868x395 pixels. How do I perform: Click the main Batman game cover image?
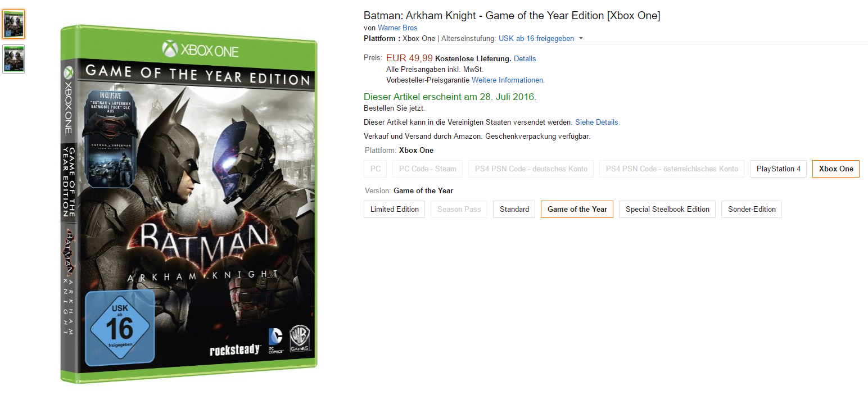coord(189,205)
